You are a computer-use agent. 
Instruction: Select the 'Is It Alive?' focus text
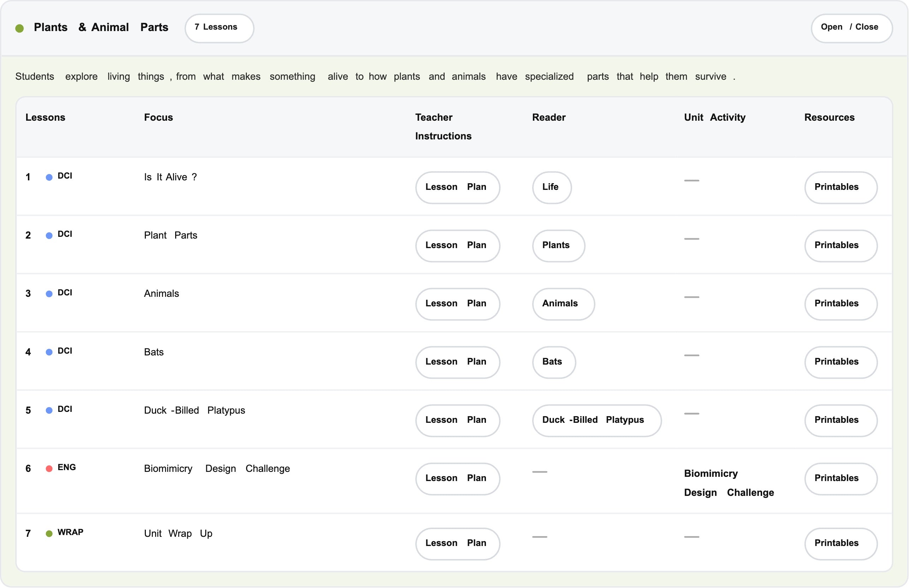click(x=170, y=177)
